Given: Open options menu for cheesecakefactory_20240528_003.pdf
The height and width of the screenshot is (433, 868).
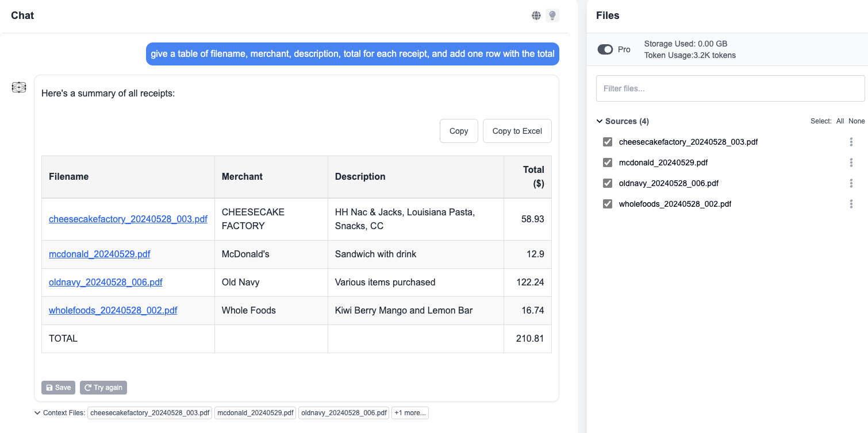Looking at the screenshot, I should [x=851, y=142].
